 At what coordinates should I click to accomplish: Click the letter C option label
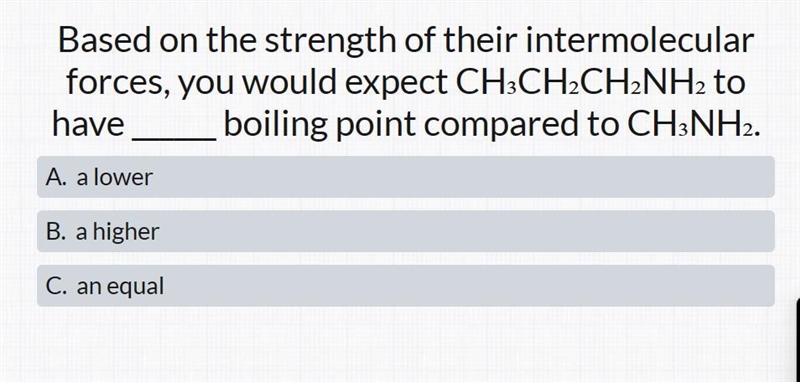[55, 286]
